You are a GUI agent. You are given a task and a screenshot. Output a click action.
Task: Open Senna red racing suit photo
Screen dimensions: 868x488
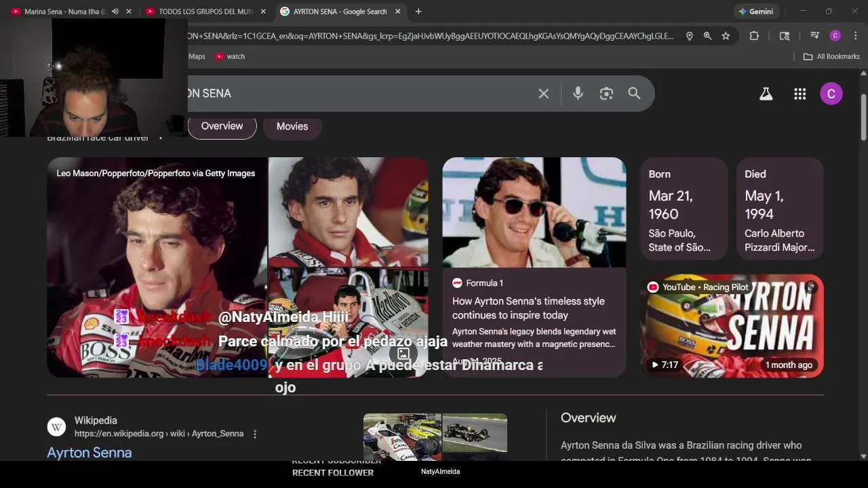[x=349, y=211]
